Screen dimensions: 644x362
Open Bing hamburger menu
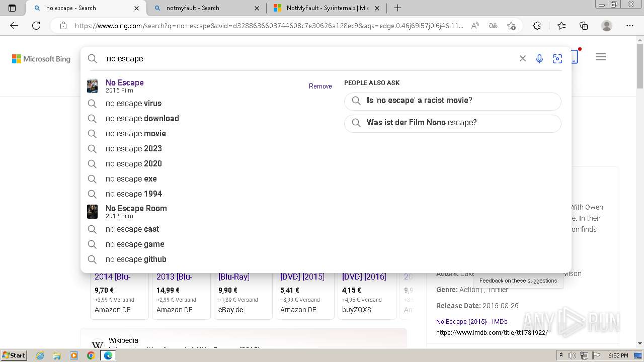pyautogui.click(x=600, y=57)
